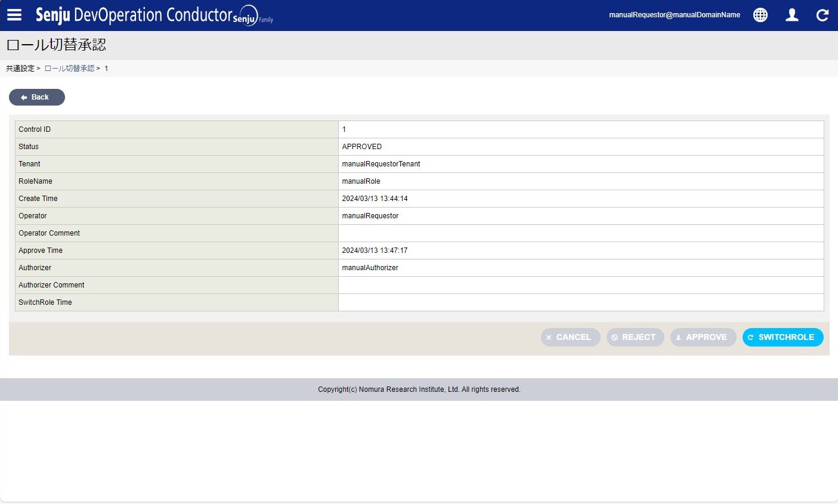This screenshot has width=838, height=504.
Task: Click the REJECT button
Action: point(635,337)
